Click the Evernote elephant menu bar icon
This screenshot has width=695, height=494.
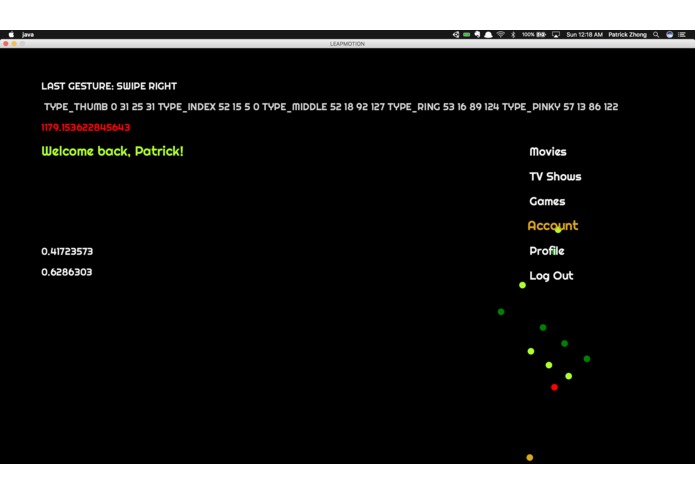point(477,35)
